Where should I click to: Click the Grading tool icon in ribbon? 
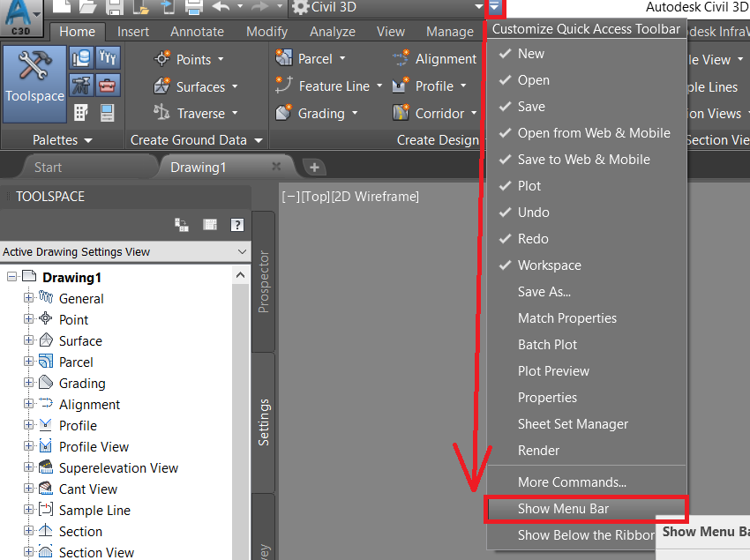click(283, 113)
